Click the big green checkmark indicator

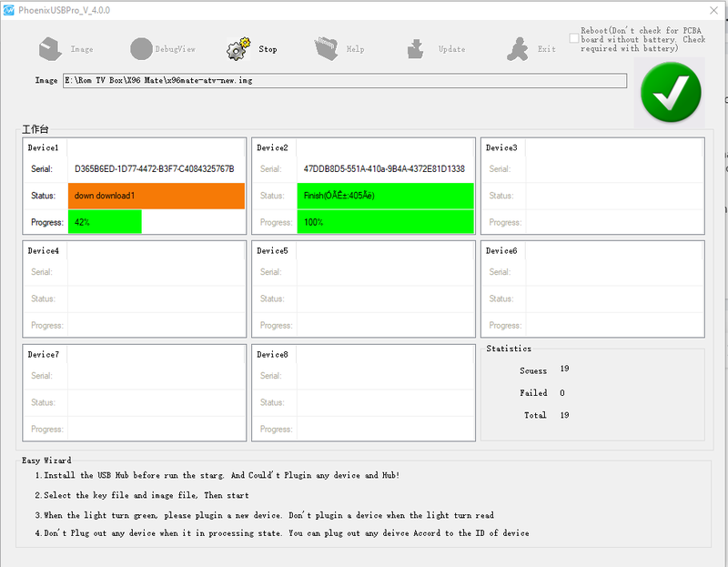click(671, 92)
